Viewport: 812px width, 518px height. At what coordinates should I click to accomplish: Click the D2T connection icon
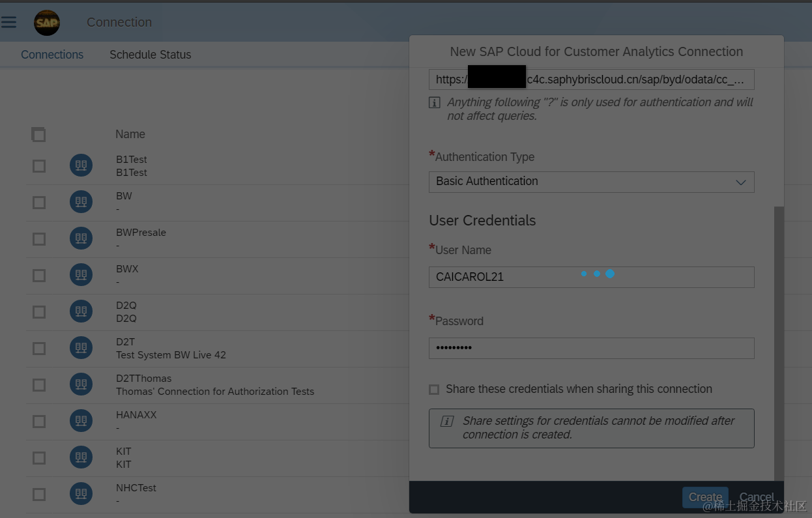coord(81,349)
